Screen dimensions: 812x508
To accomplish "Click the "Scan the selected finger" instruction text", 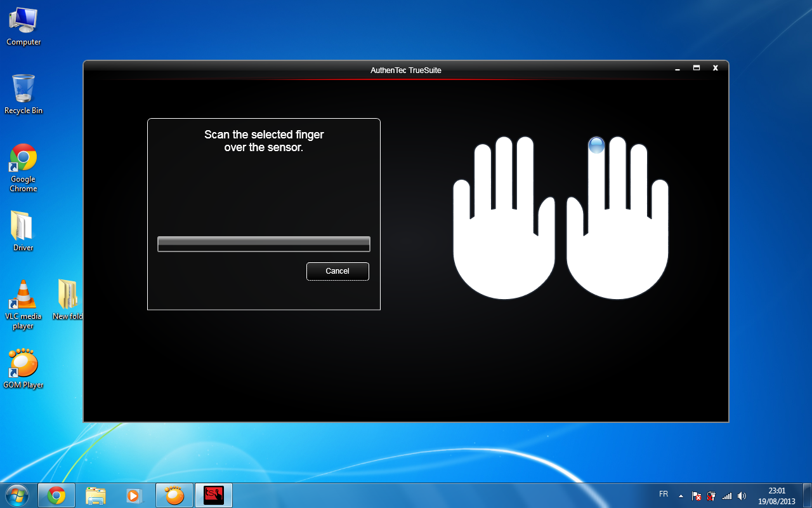I will [x=264, y=141].
